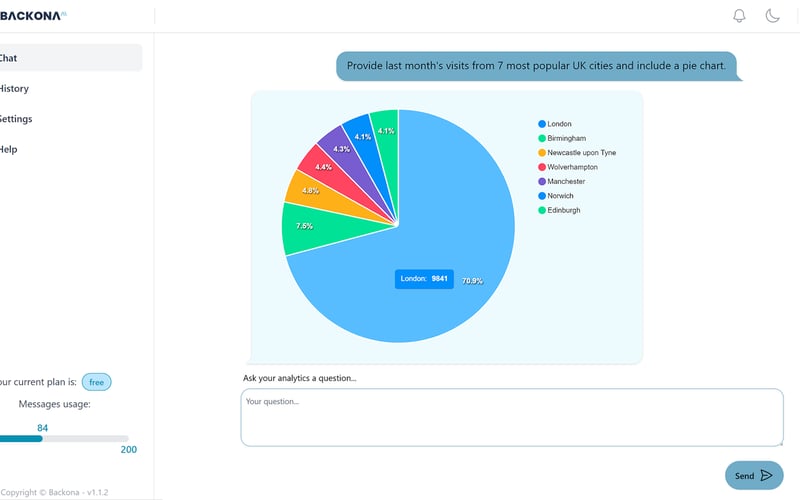Viewport: 800px width, 500px height.
Task: Toggle the Edinburgh legend entry
Action: pyautogui.click(x=559, y=210)
